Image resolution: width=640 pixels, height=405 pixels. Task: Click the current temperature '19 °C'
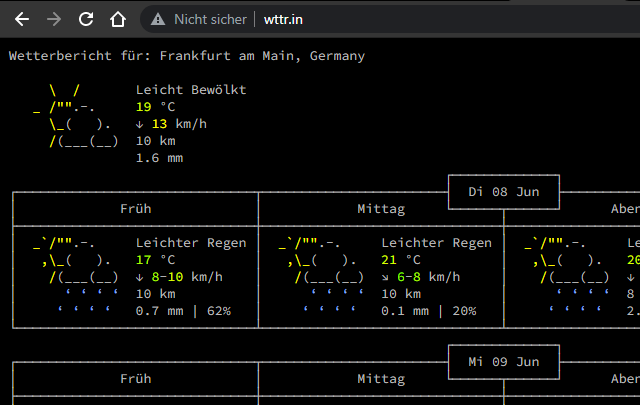156,107
